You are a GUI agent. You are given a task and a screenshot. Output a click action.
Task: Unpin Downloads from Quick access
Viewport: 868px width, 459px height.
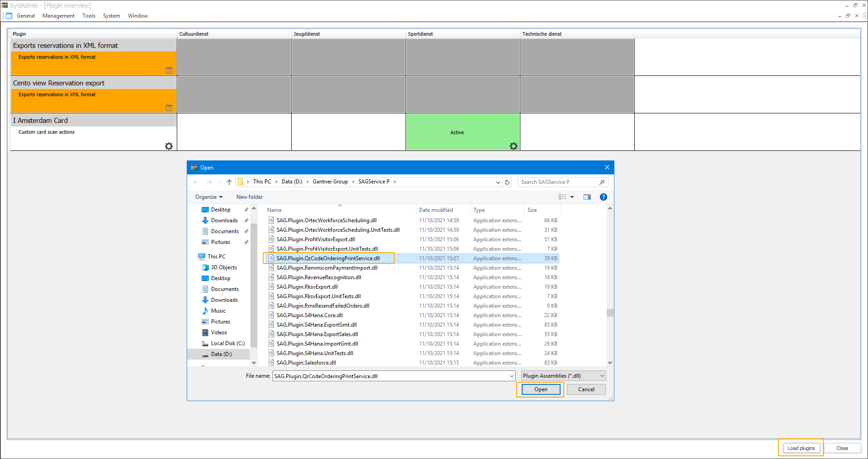(246, 220)
